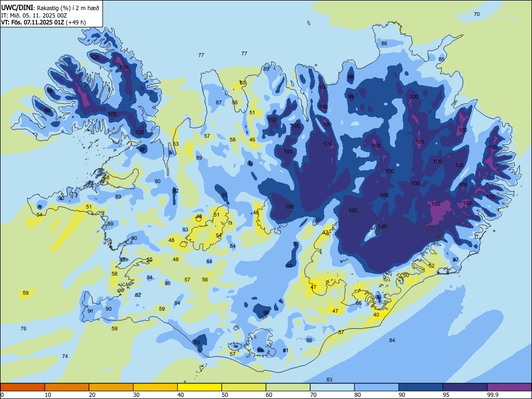
Task: Click the 30–40 amber legend swatch
Action: pyautogui.click(x=155, y=387)
